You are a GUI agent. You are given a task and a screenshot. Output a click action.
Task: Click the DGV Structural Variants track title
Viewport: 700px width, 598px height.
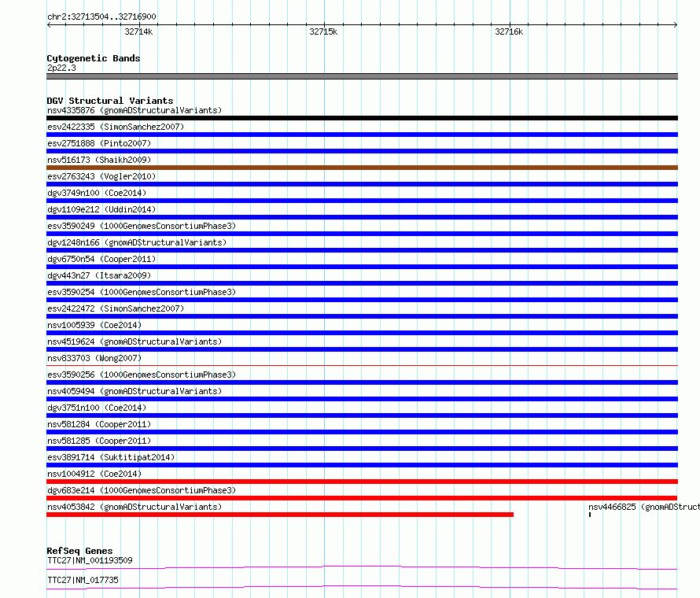110,101
